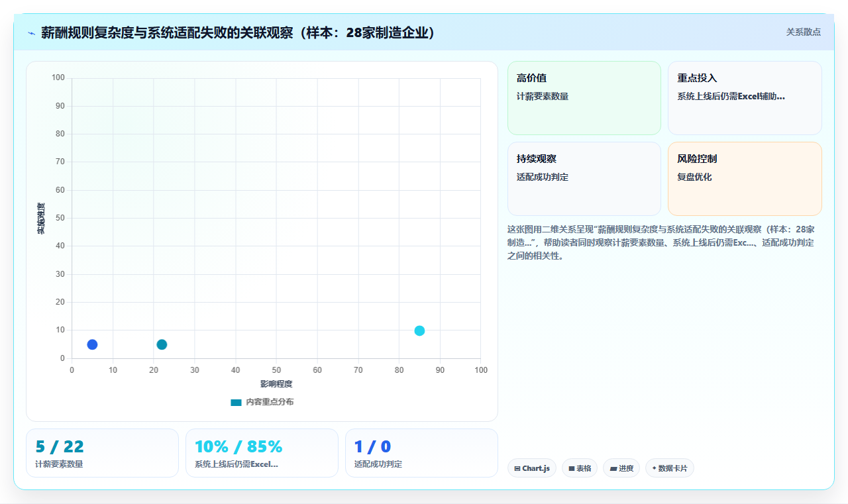
Task: Open the 重点投入 quadrant card
Action: [x=745, y=98]
